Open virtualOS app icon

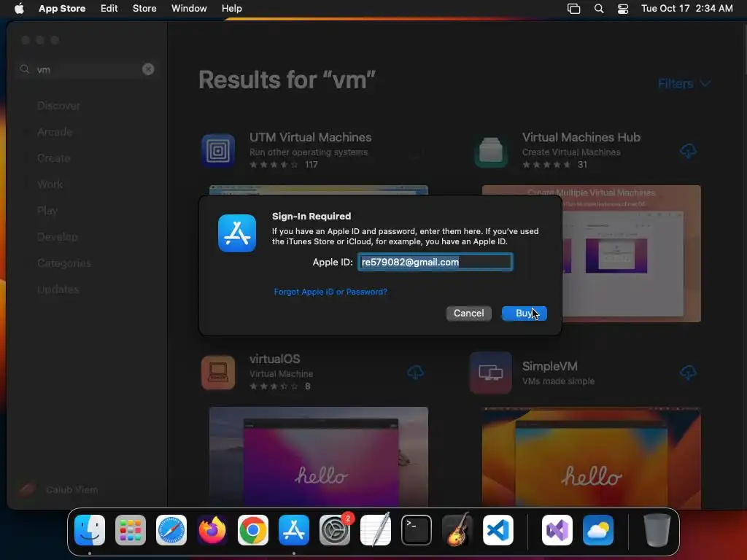pyautogui.click(x=218, y=373)
